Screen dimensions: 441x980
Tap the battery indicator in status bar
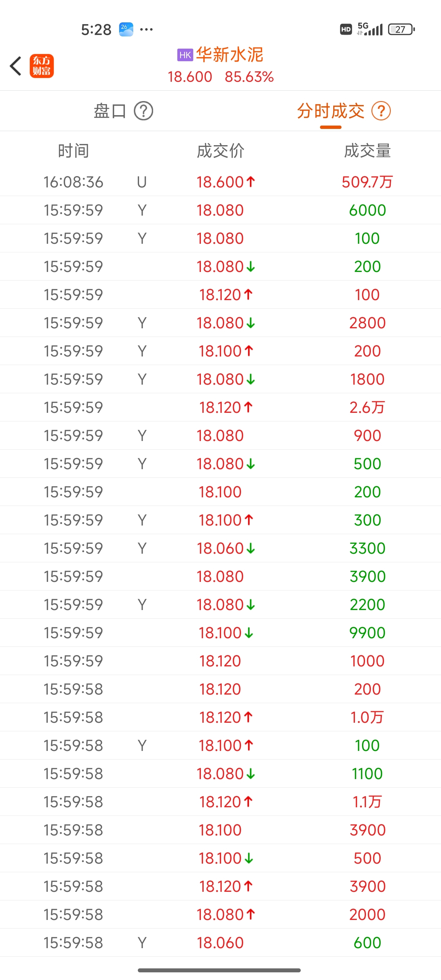401,29
